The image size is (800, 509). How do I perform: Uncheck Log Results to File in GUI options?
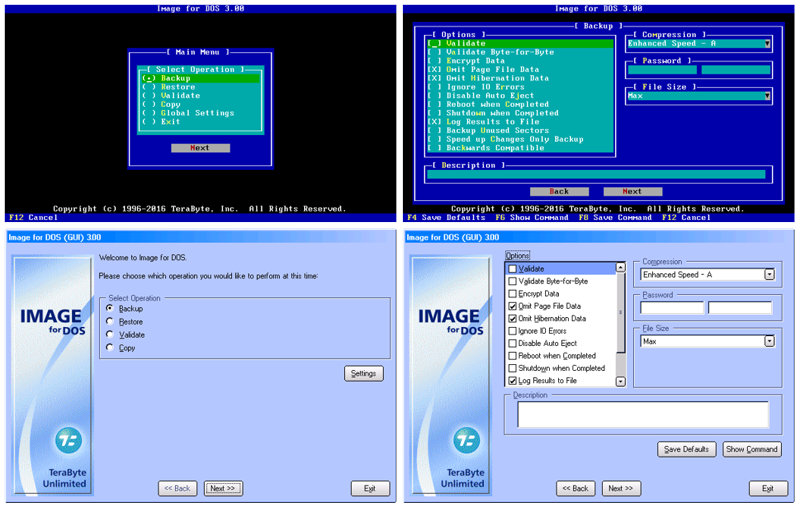(x=512, y=380)
